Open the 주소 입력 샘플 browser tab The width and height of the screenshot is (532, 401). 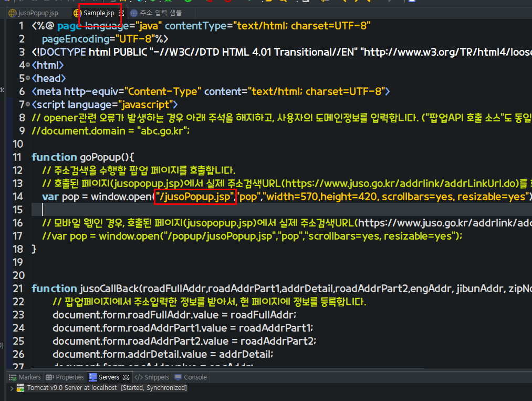point(157,13)
